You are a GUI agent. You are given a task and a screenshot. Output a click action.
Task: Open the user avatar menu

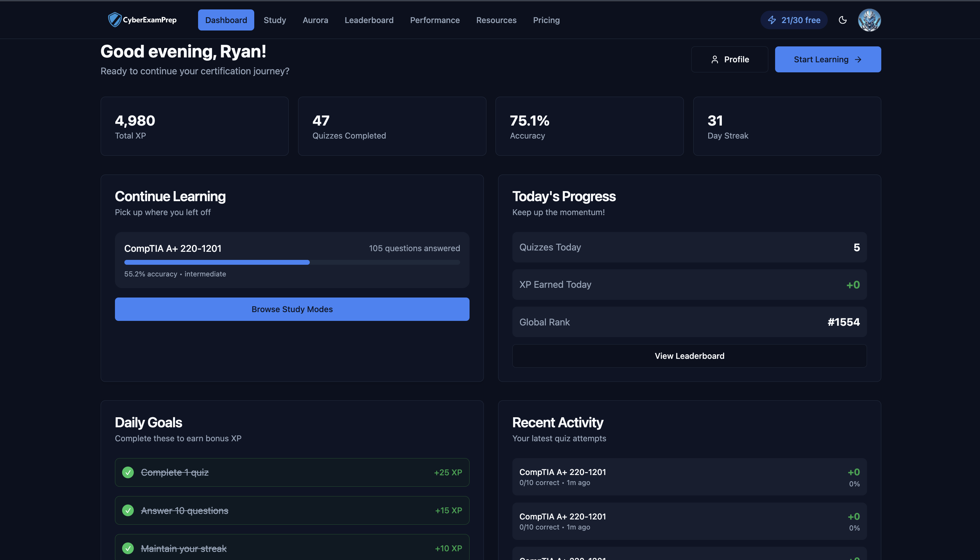coord(869,20)
